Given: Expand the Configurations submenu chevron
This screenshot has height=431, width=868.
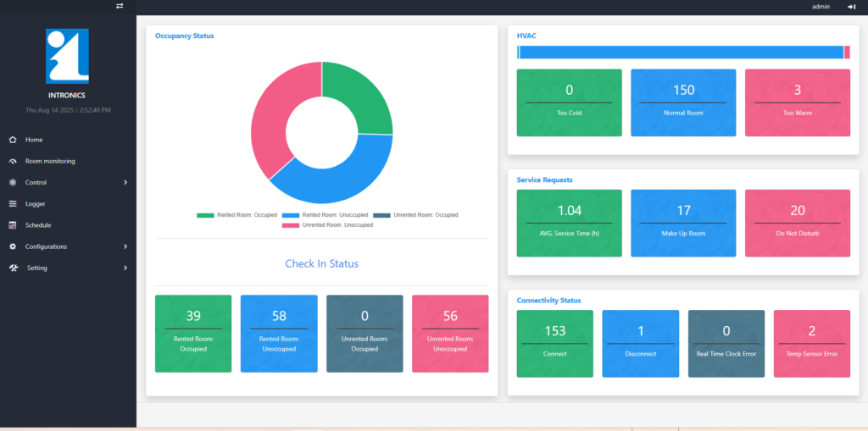Looking at the screenshot, I should pyautogui.click(x=125, y=246).
